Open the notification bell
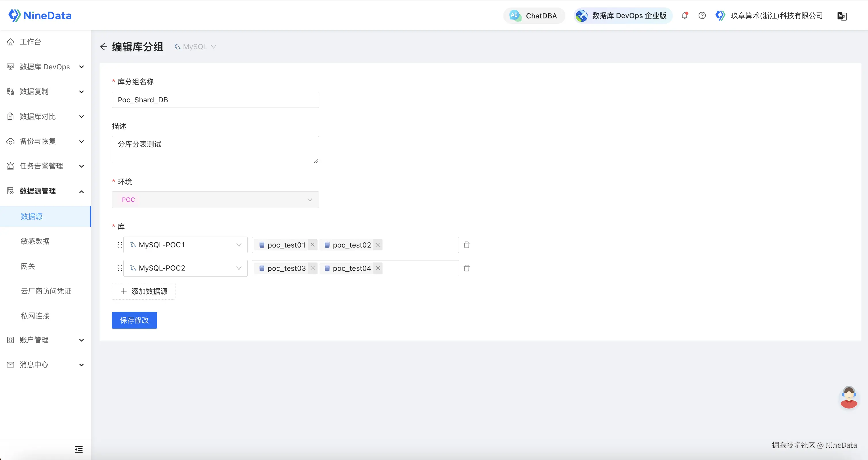This screenshot has width=868, height=460. (684, 16)
